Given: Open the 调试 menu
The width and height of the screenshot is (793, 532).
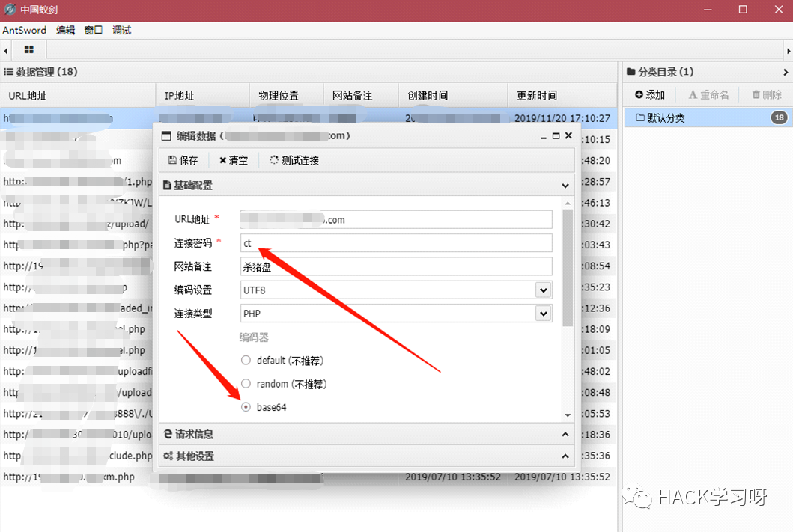Looking at the screenshot, I should coord(121,31).
